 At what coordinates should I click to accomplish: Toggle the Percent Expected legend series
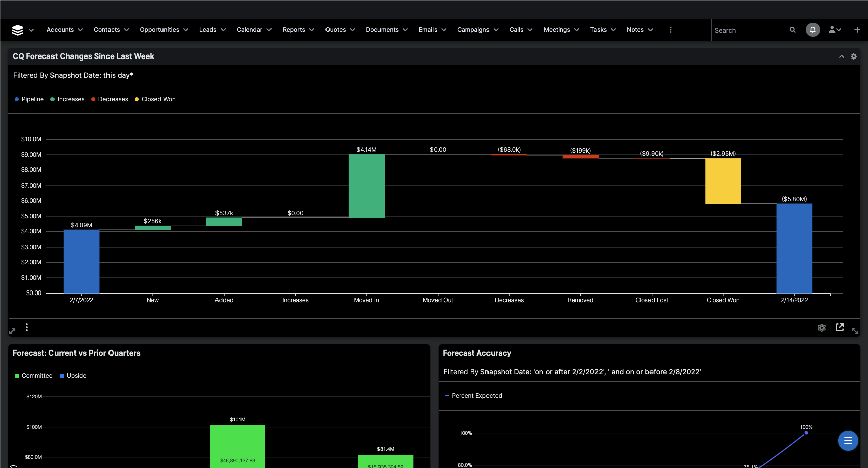click(473, 396)
